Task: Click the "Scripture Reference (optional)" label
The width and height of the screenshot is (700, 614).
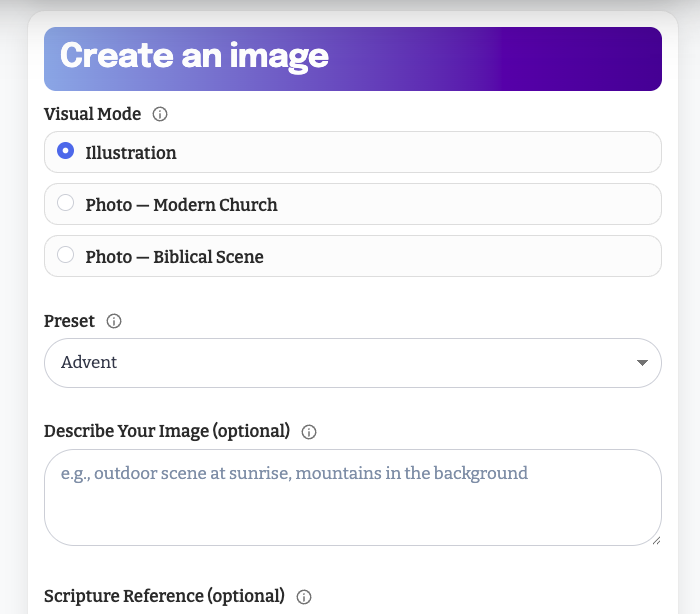Action: tap(164, 596)
